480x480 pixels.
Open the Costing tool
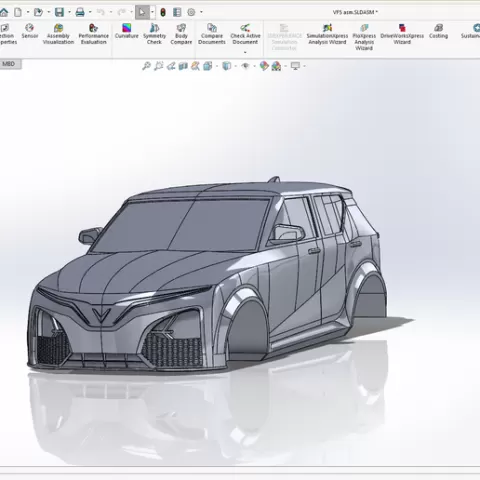click(438, 31)
